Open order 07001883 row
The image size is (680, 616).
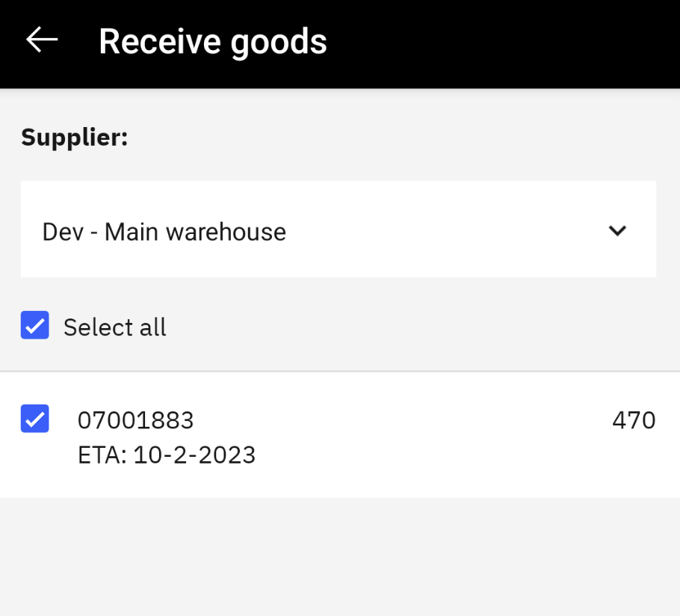coord(338,435)
